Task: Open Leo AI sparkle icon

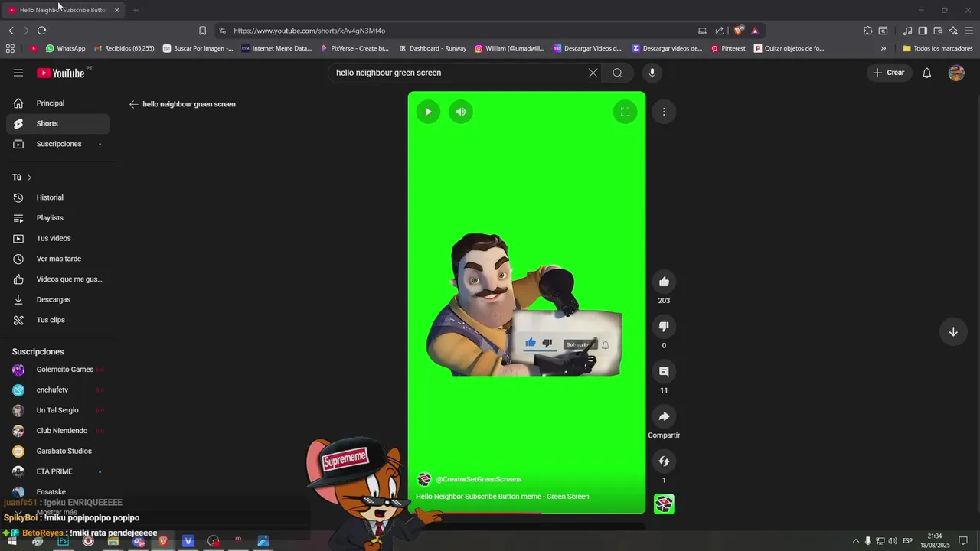Action: pos(953,31)
